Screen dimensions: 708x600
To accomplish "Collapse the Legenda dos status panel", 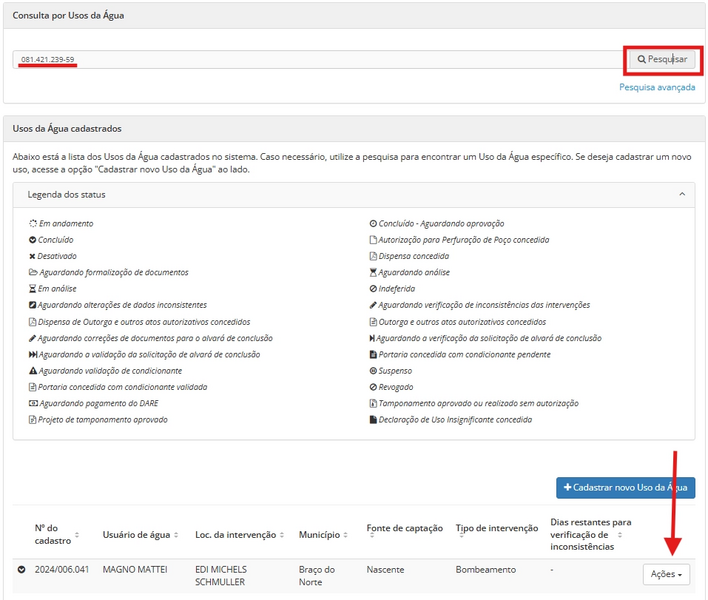I will pyautogui.click(x=682, y=195).
